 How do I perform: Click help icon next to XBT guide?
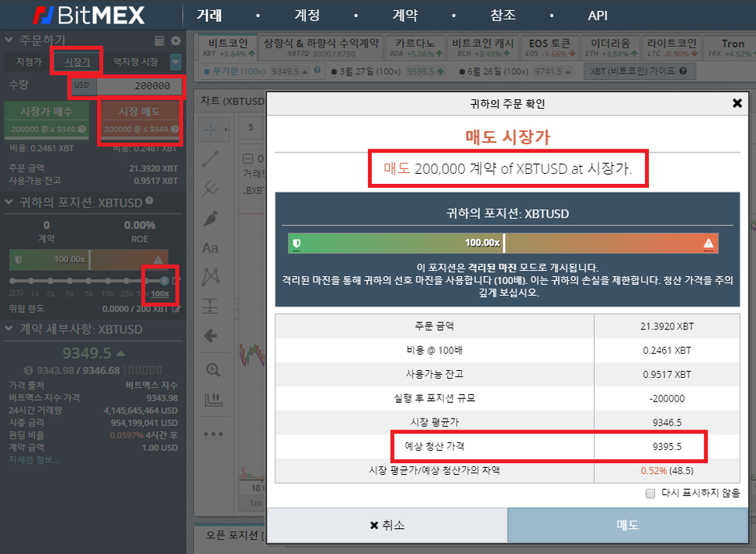(683, 71)
